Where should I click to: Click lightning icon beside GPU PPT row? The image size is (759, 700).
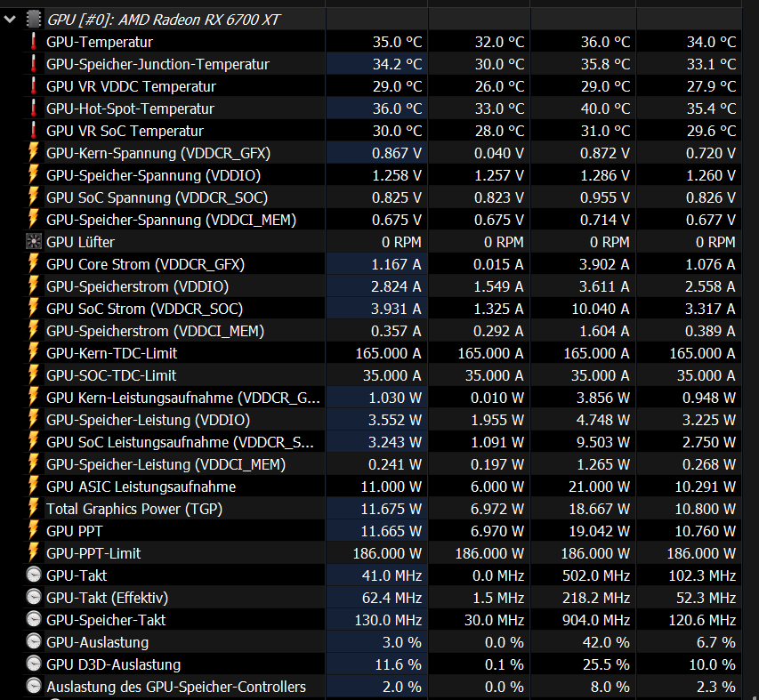click(x=34, y=531)
